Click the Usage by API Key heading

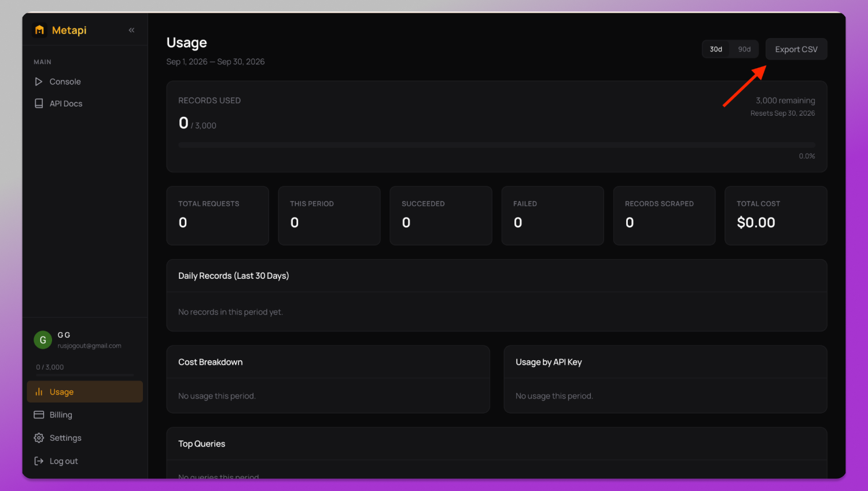[x=549, y=362]
